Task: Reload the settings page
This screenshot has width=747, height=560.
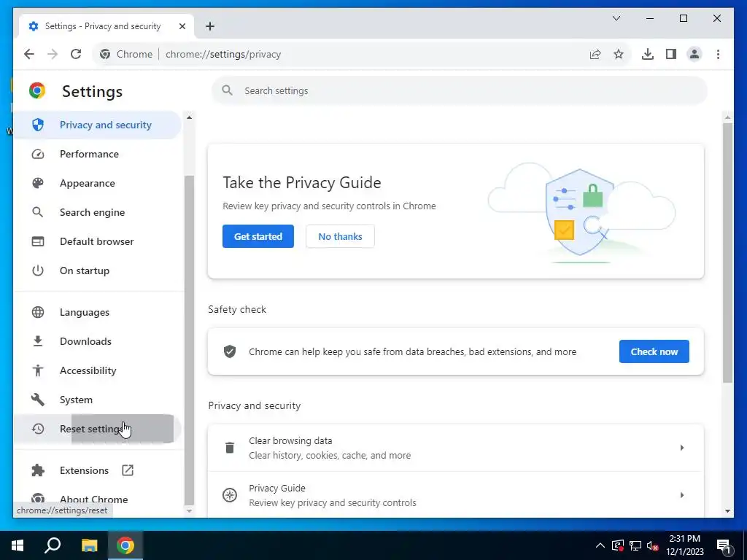Action: click(x=76, y=54)
